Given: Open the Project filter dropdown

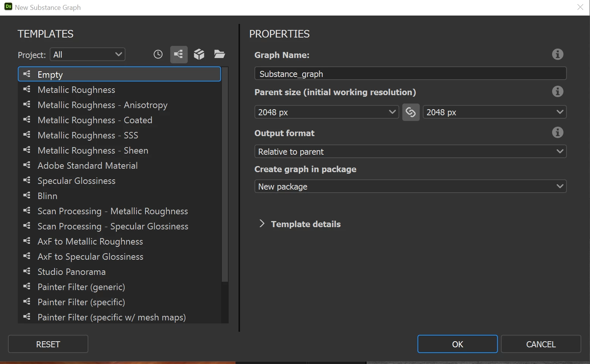Looking at the screenshot, I should click(88, 54).
